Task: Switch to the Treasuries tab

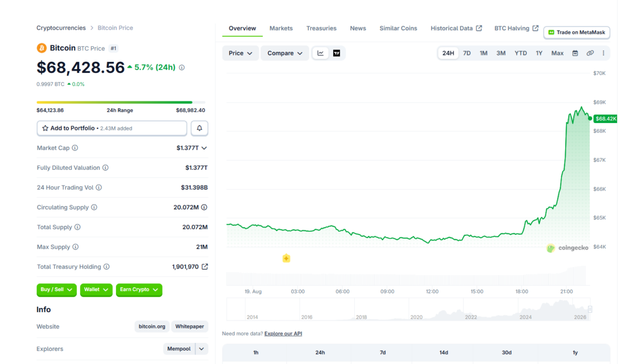Action: point(321,28)
